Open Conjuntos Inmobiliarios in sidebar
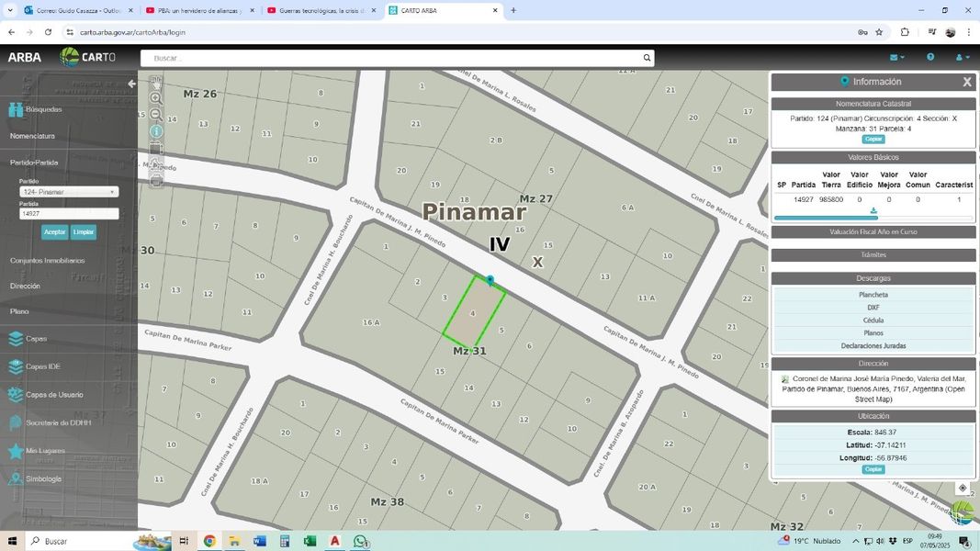980x551 pixels. pyautogui.click(x=48, y=261)
